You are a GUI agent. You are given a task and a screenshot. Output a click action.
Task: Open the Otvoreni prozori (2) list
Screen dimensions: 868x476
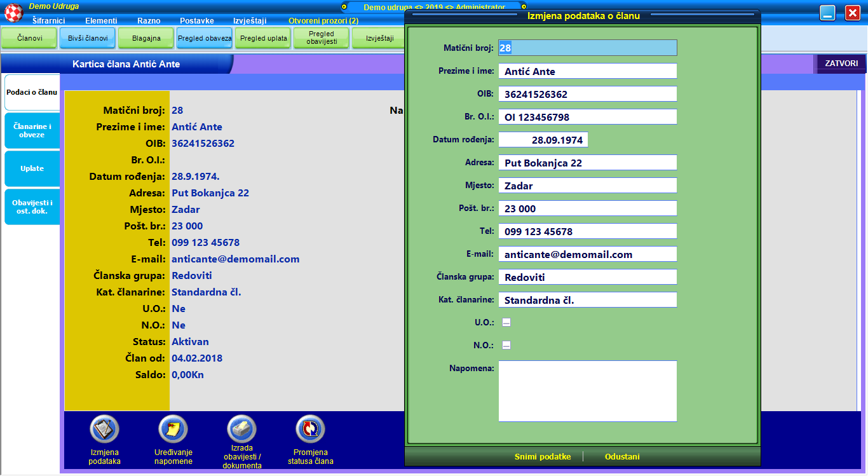click(323, 21)
